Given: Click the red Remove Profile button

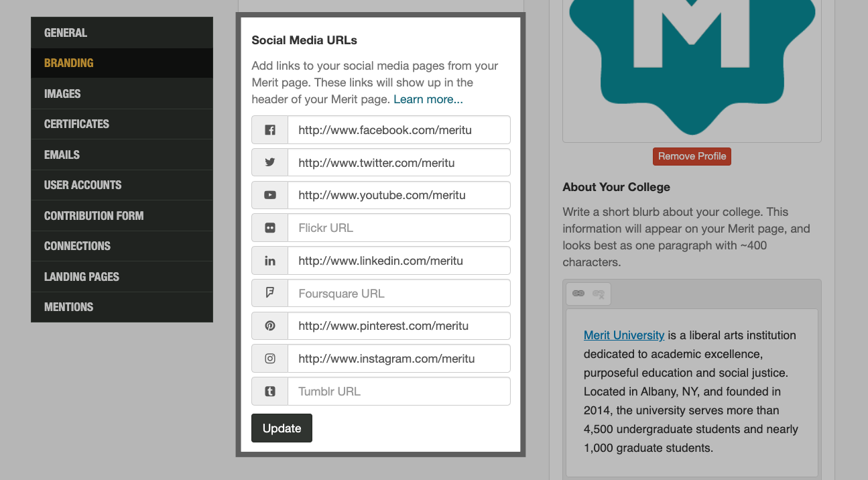Looking at the screenshot, I should [x=692, y=156].
